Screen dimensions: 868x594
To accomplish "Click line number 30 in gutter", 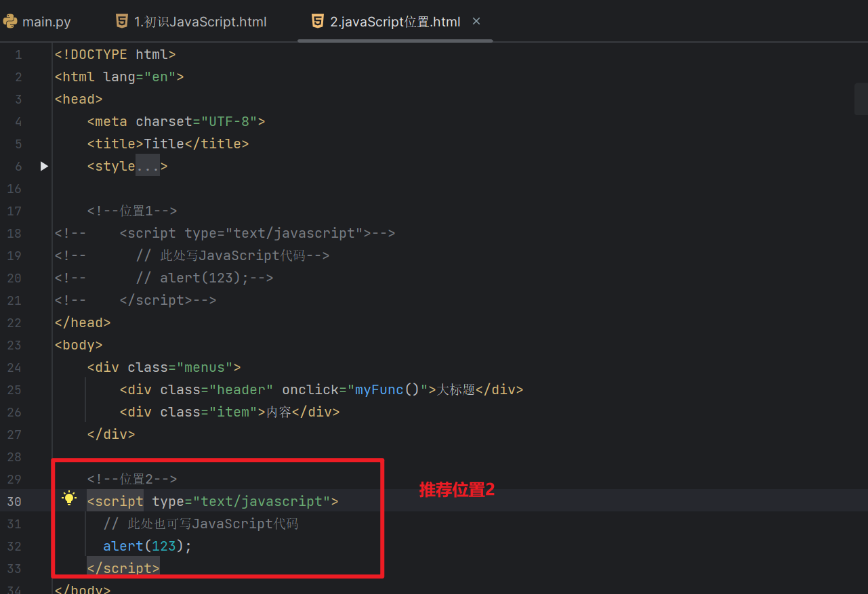I will tap(14, 501).
